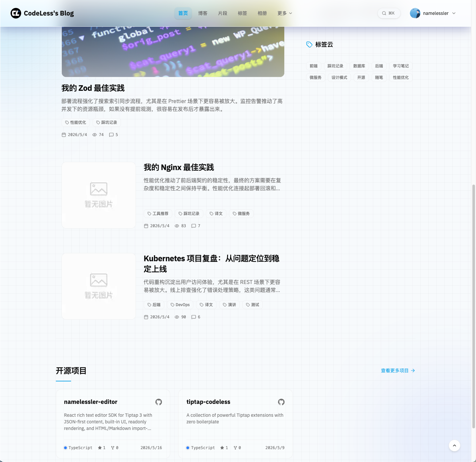The width and height of the screenshot is (476, 462).
Task: Click 踩坑记录 tag on the Nginx post
Action: tap(189, 214)
